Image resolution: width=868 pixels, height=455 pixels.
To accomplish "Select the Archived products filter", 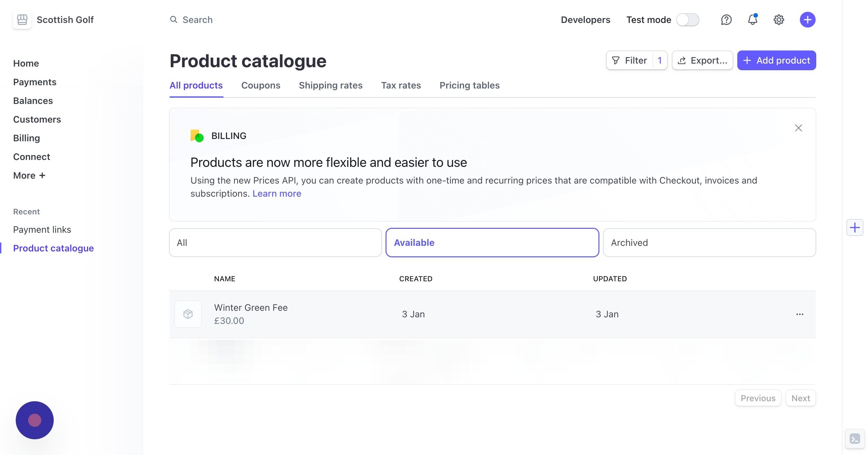I will click(709, 243).
